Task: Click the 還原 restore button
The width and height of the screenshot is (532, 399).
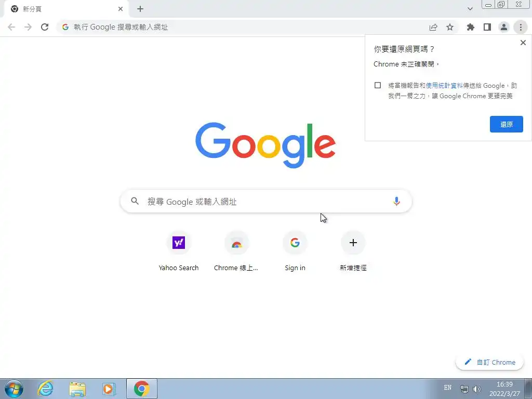Action: (506, 124)
